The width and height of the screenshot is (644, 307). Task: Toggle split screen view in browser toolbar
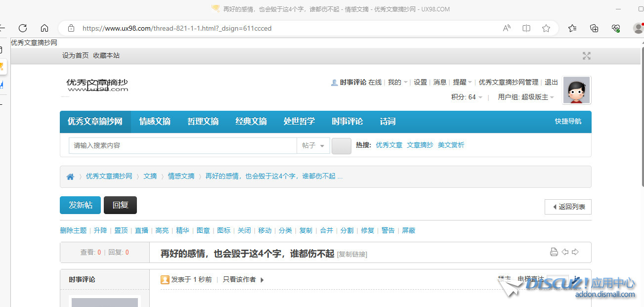[x=526, y=28]
